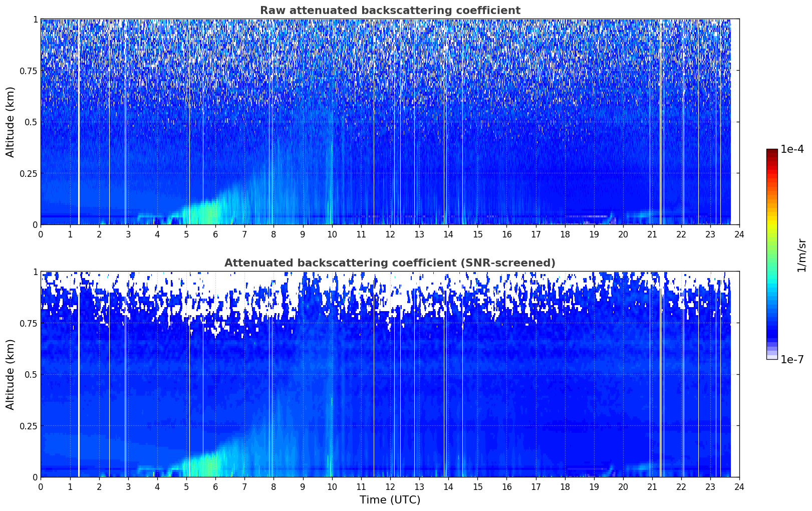812x511 pixels.
Task: Select the bottom plot's "Altitude (km)" axis label
Action: click(x=11, y=374)
